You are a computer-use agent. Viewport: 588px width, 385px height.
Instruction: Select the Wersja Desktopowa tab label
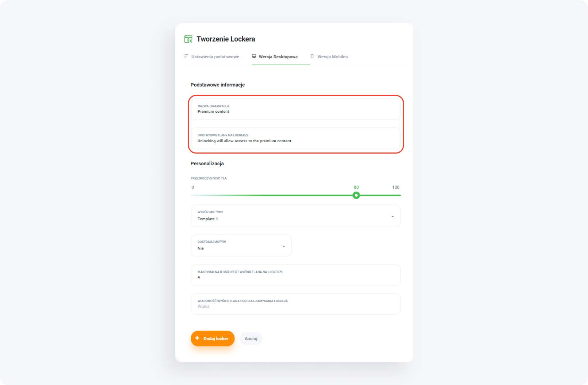pos(278,57)
